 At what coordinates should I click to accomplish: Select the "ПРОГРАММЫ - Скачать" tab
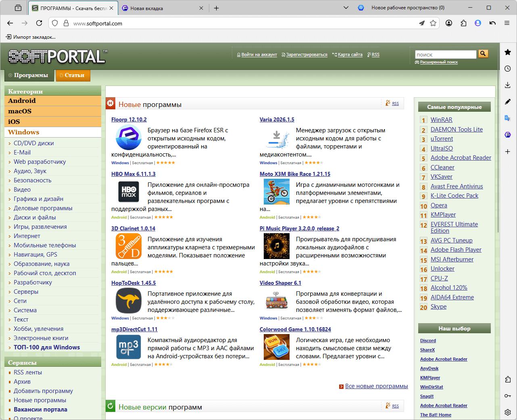(73, 8)
